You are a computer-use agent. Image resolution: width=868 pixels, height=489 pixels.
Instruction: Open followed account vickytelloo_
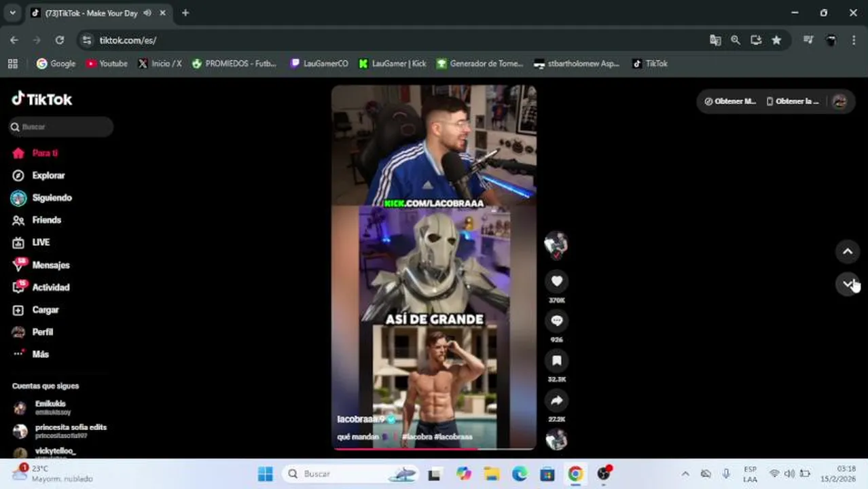pyautogui.click(x=45, y=453)
